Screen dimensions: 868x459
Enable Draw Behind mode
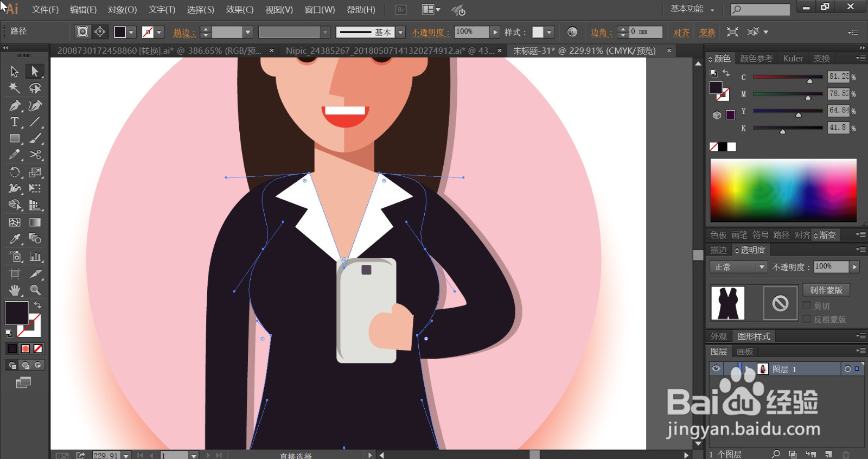(x=25, y=365)
